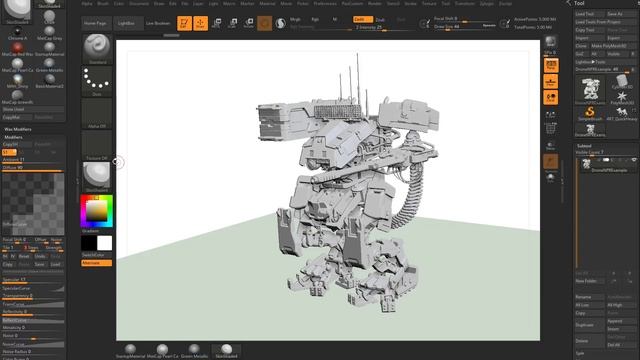Toggle Zsub sculpt mode
Viewport: 640px width, 360px height.
click(380, 20)
